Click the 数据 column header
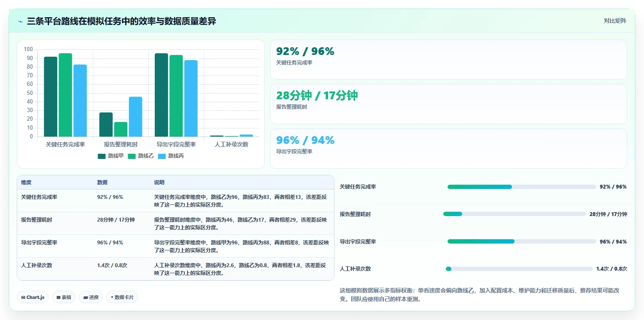Image resolution: width=644 pixels, height=320 pixels. [x=102, y=183]
